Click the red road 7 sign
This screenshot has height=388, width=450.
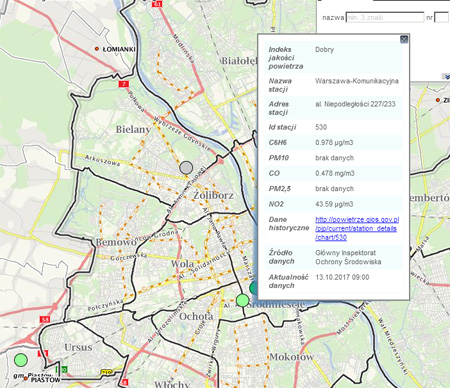[123, 84]
